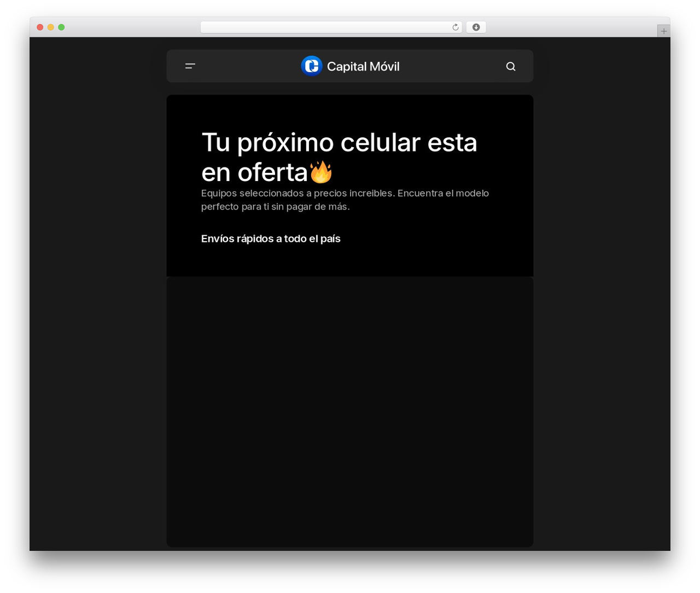Click the Capital Móvil site title
Viewport: 700px width, 593px height.
pos(363,66)
